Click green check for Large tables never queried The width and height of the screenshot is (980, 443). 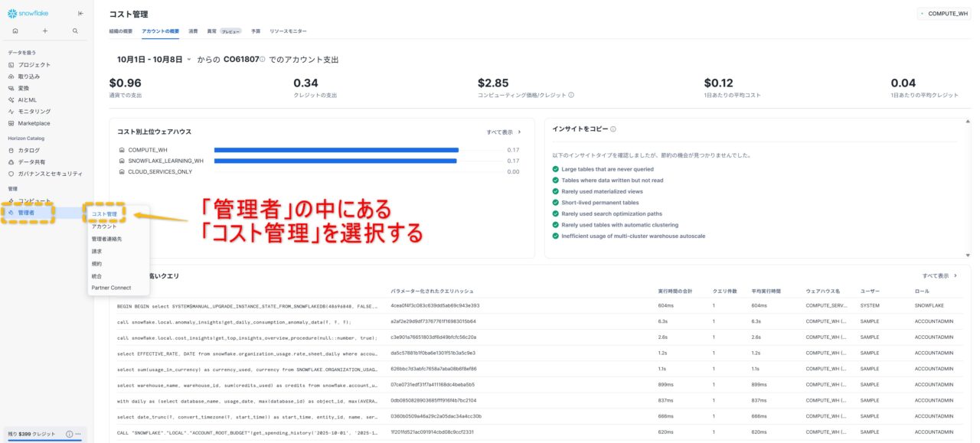point(556,169)
